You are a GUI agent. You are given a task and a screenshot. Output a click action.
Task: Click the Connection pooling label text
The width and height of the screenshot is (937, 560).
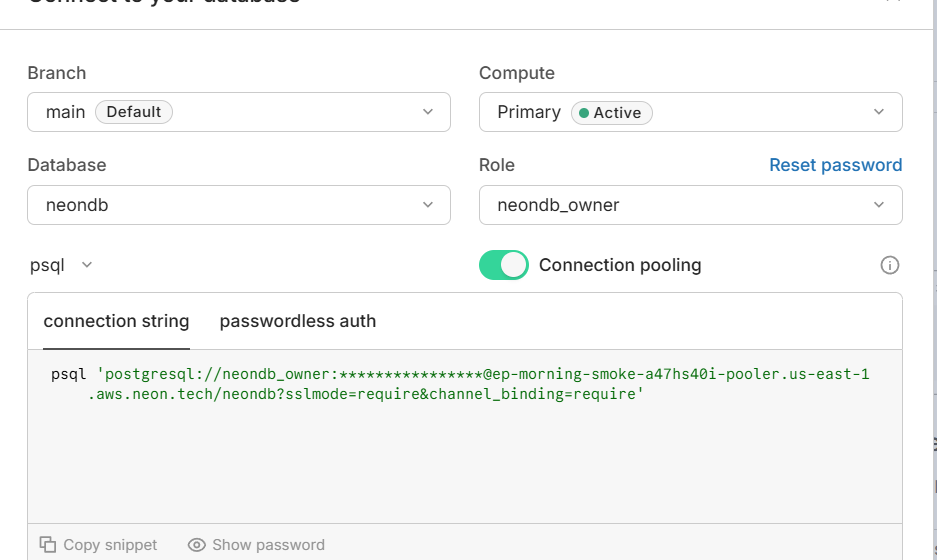coord(620,265)
